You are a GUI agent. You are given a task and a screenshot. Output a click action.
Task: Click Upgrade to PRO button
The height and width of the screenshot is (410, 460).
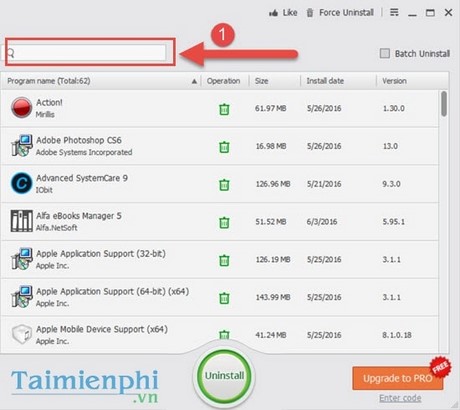[x=398, y=378]
